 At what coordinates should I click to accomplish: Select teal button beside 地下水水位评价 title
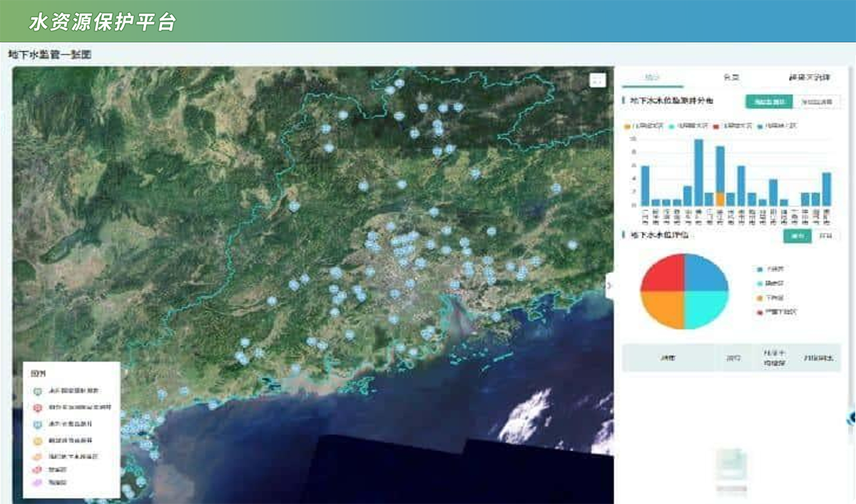coord(797,235)
